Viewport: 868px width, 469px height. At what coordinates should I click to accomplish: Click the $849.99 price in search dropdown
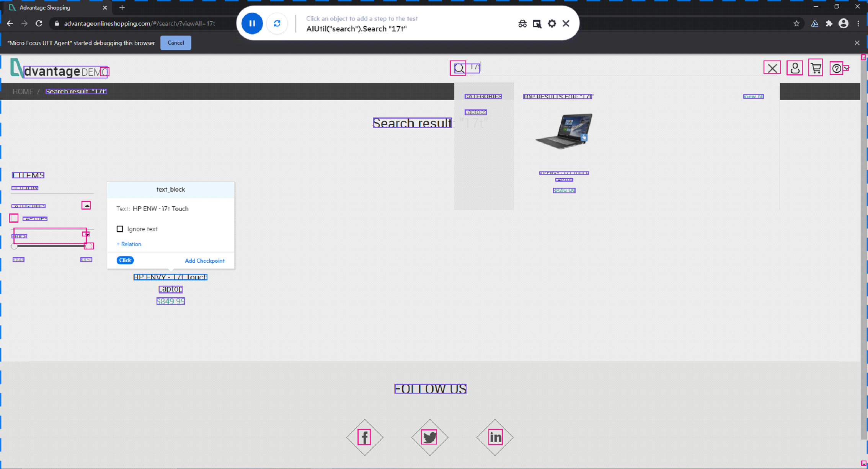click(564, 191)
